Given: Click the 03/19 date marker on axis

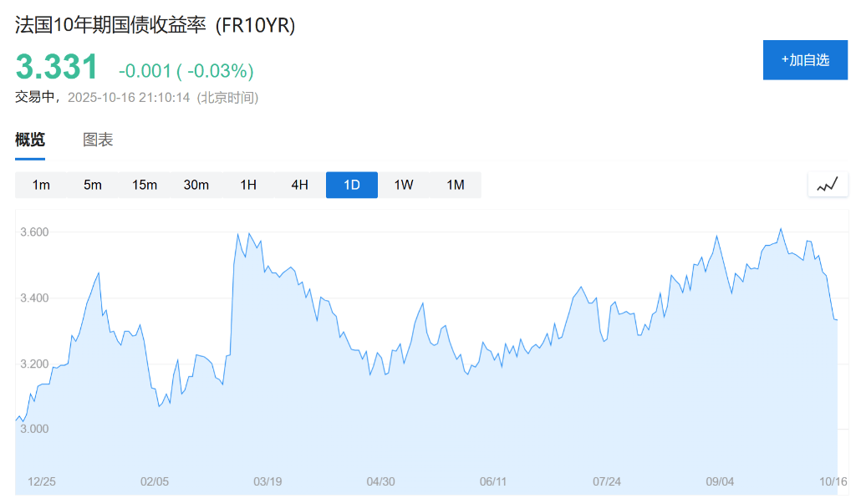Looking at the screenshot, I should point(267,481).
